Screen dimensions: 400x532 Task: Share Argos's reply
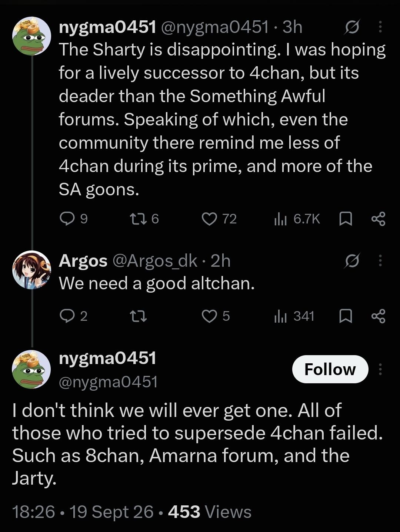tap(378, 316)
